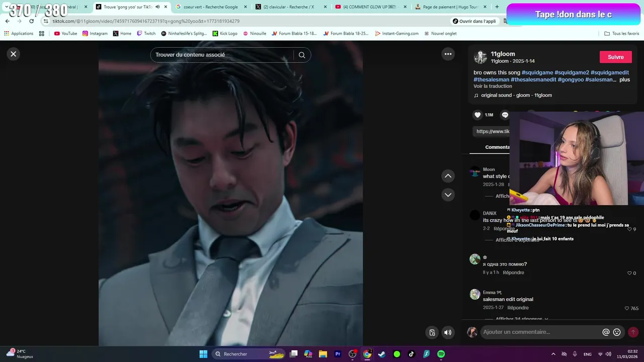This screenshot has height=362, width=644.
Task: Click in 'Ajouter un commentaire' field
Action: [x=541, y=332]
